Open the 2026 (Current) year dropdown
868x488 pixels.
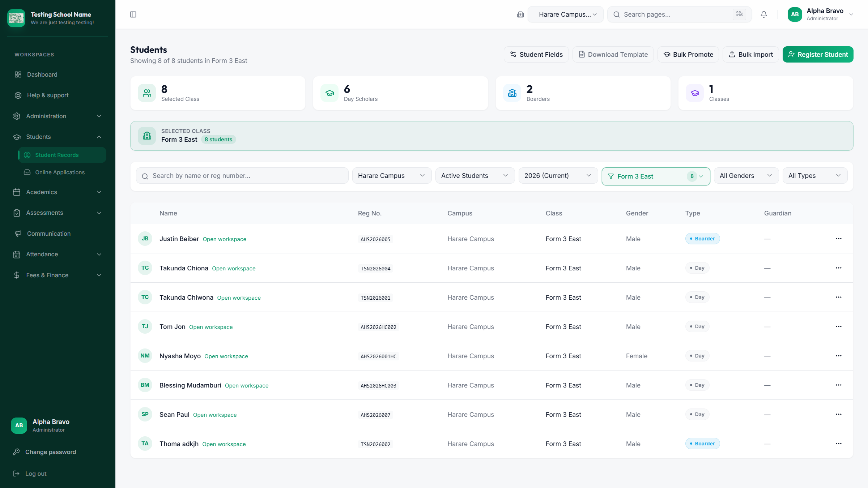(x=558, y=176)
